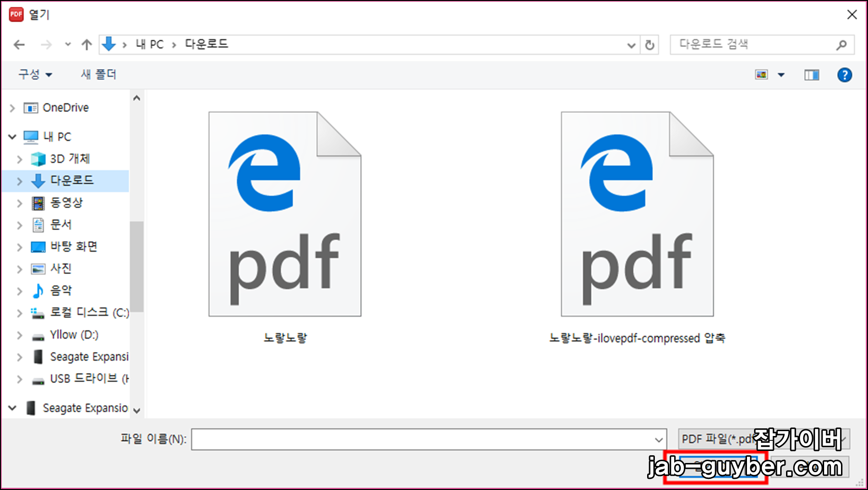Select the '노랑노랑' PDF thumbnail
868x490 pixels.
285,214
